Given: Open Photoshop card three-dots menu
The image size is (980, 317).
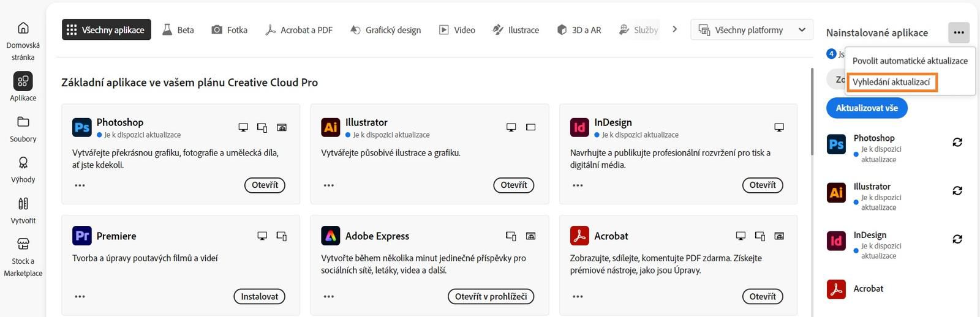Looking at the screenshot, I should pos(80,185).
